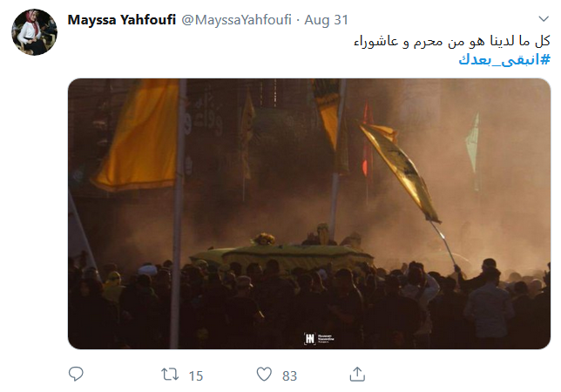Expand the tweet's more options chevron
Image resolution: width=561 pixels, height=392 pixels.
point(544,18)
